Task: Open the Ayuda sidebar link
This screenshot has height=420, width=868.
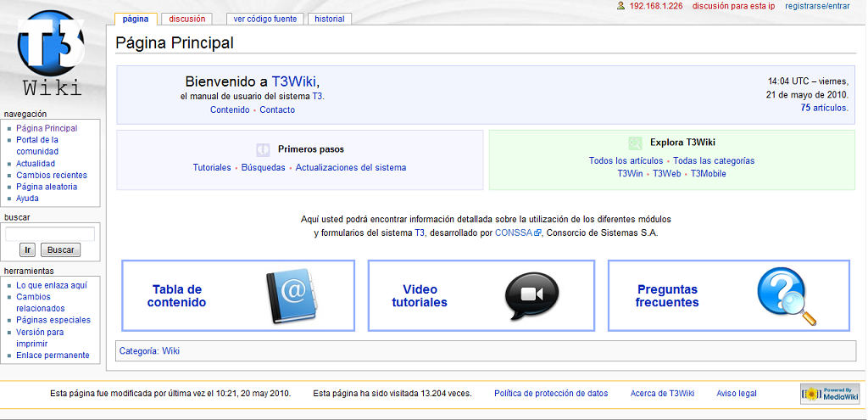Action: click(x=27, y=199)
